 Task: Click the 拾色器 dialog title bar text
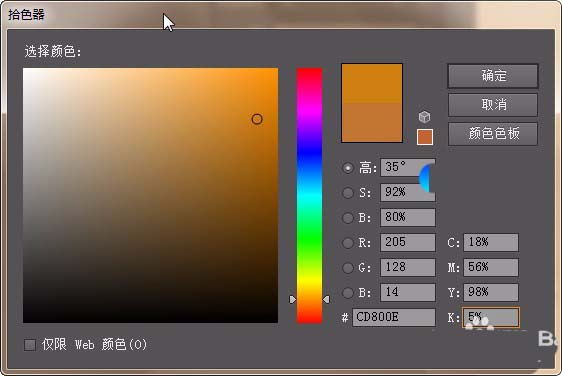pyautogui.click(x=27, y=15)
